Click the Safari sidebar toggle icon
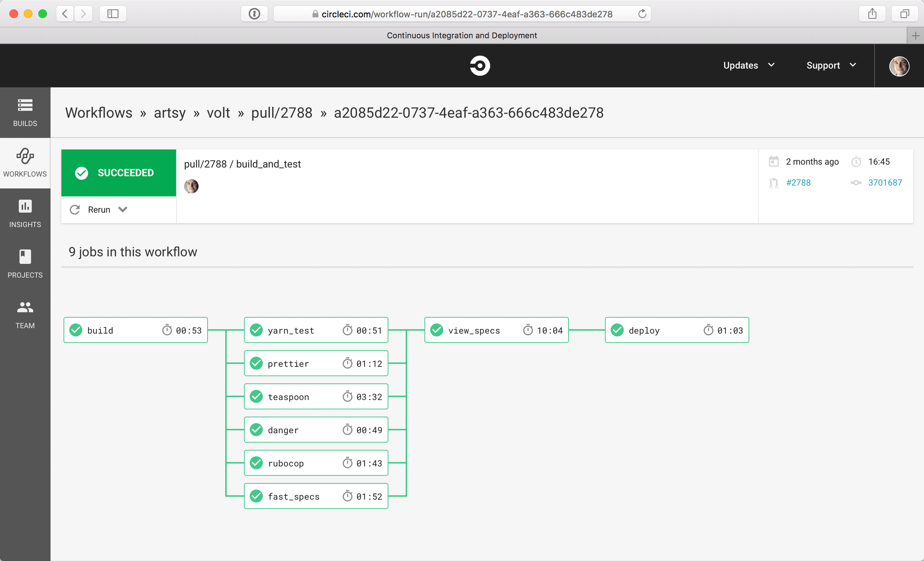The width and height of the screenshot is (924, 561). (x=113, y=14)
